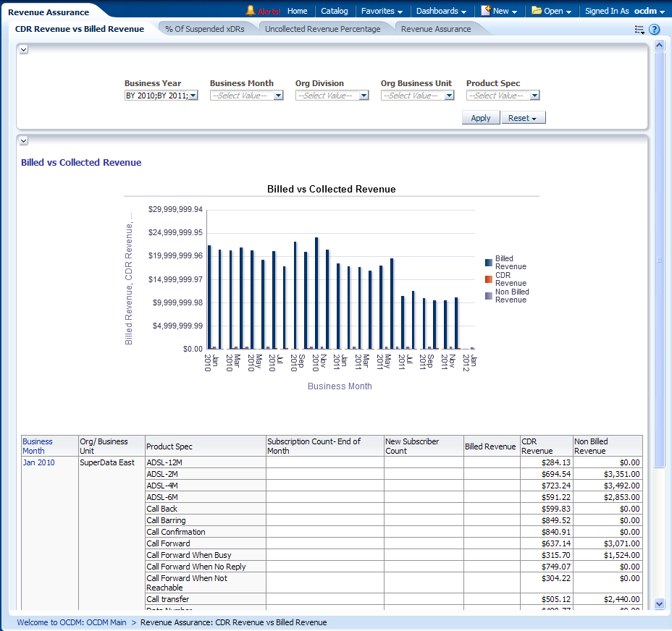Screen dimensions: 672x631
Task: Open the Catalog link
Action: point(334,11)
